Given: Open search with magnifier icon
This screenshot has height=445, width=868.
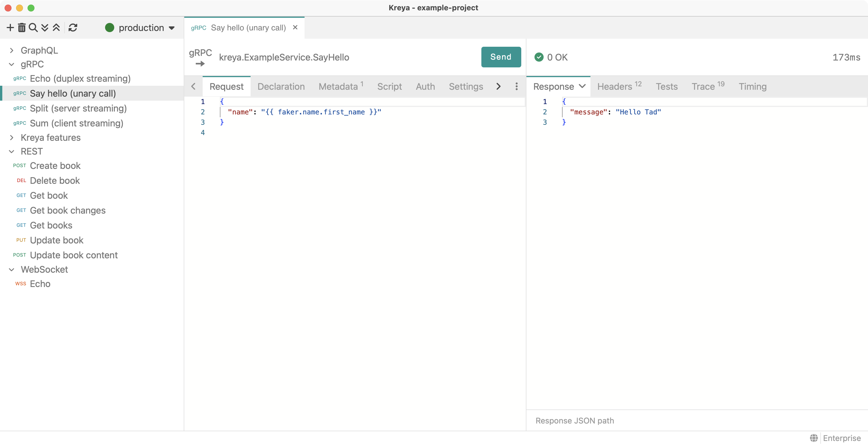Looking at the screenshot, I should [x=33, y=28].
